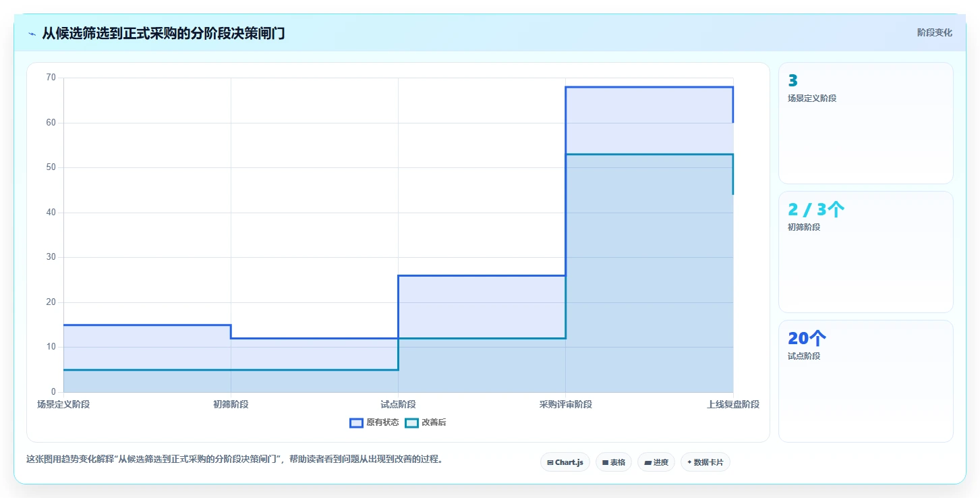Select the 进度 chip

(656, 462)
